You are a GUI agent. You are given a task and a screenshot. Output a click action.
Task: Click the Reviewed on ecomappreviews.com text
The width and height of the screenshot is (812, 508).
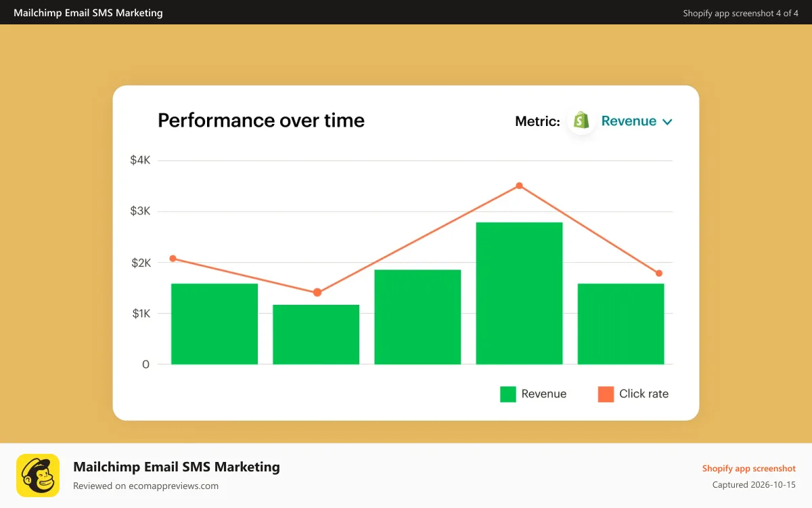145,486
